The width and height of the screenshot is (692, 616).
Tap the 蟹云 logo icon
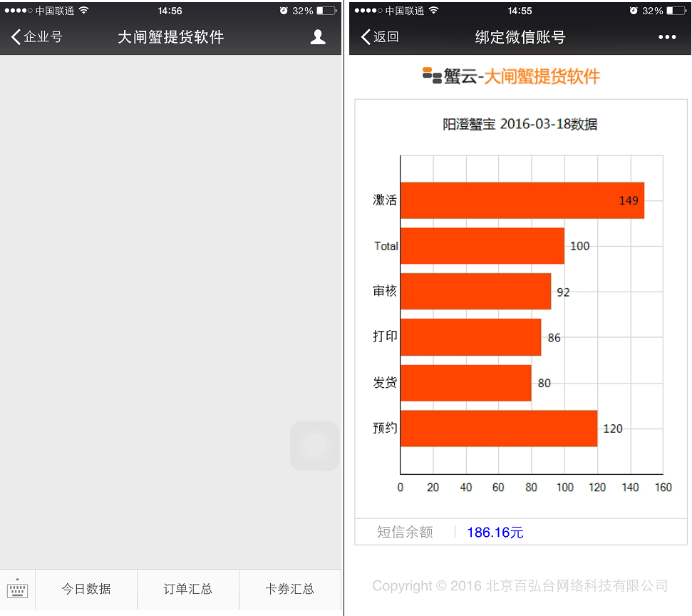point(432,76)
